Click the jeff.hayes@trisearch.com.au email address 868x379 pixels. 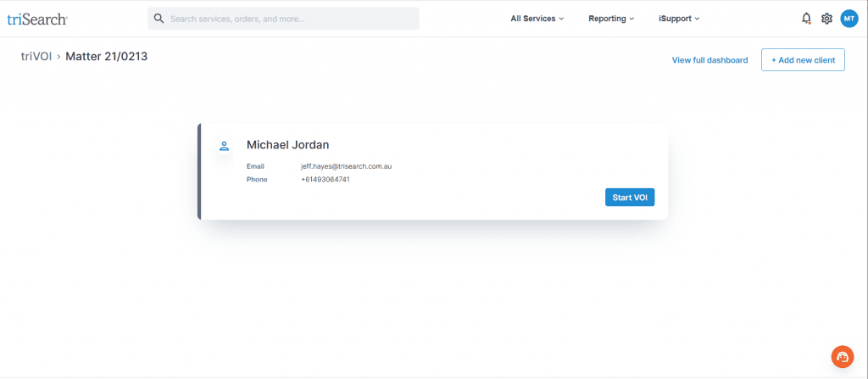(x=346, y=166)
